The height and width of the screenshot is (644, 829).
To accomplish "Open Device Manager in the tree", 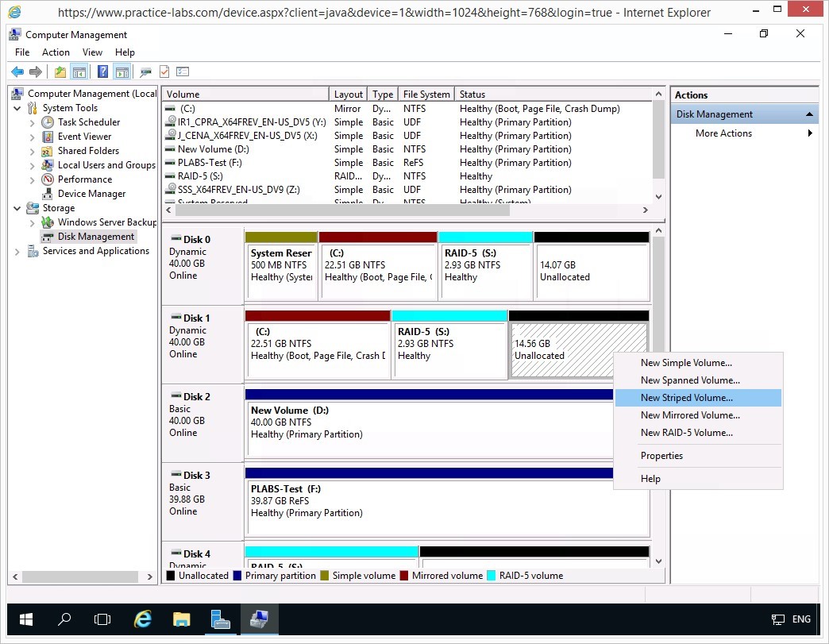I will click(91, 194).
